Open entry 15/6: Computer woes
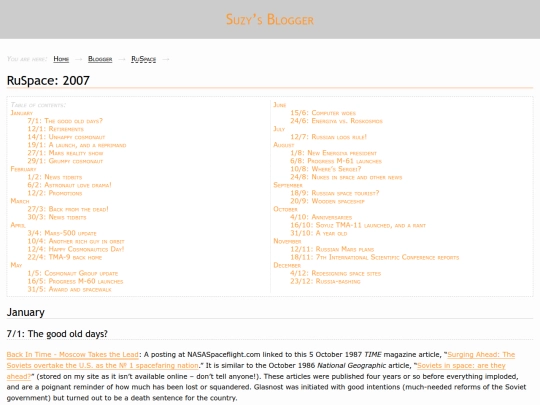Viewport: 540px width, 405px height. pos(323,113)
